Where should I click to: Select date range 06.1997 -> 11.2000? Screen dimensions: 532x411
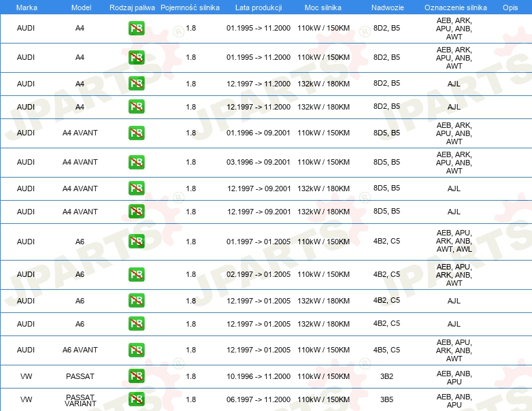tap(259, 399)
